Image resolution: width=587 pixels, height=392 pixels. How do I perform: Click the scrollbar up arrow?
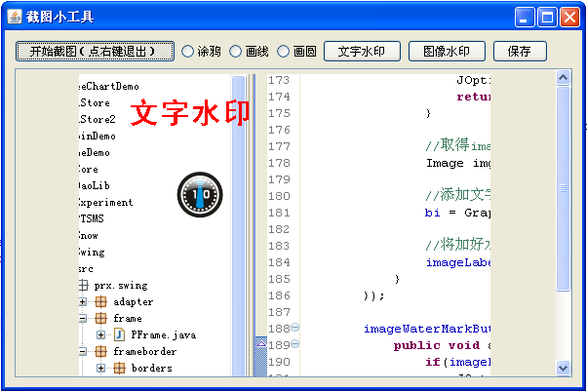(563, 77)
